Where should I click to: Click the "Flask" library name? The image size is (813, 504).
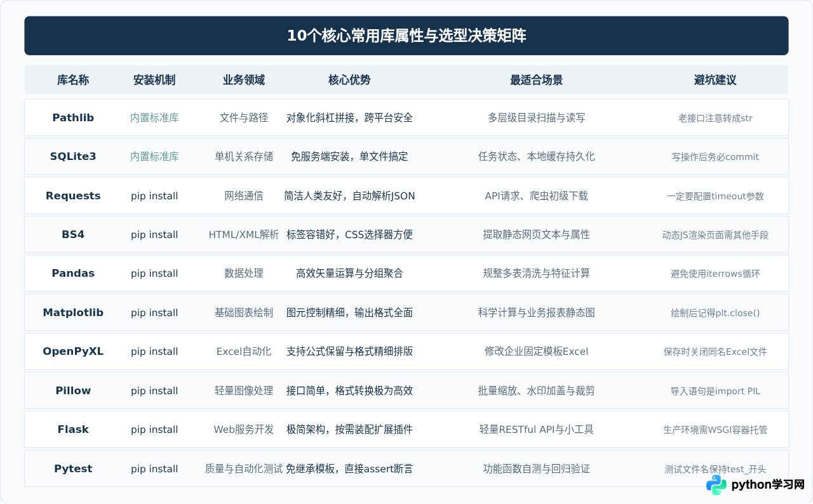[73, 429]
